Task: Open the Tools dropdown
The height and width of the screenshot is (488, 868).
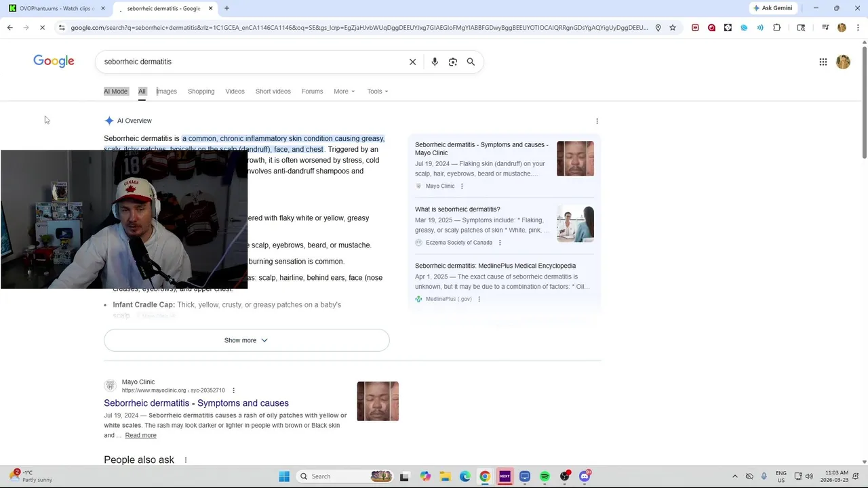Action: click(378, 91)
